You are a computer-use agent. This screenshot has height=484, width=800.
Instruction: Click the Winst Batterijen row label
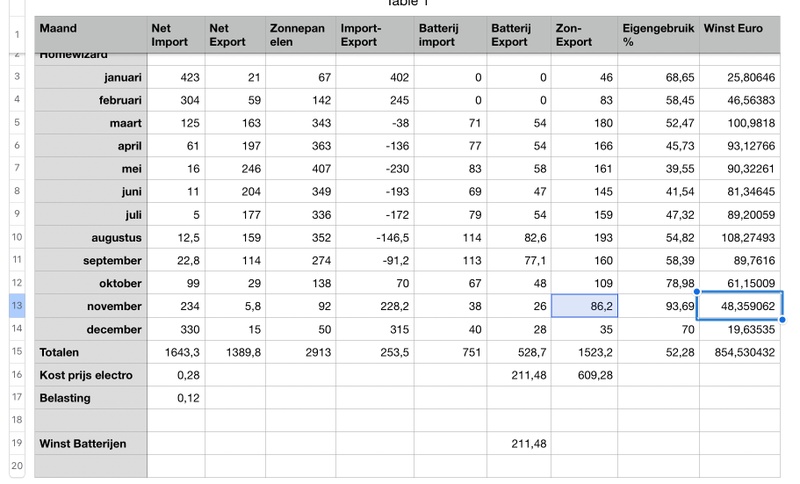(91, 443)
